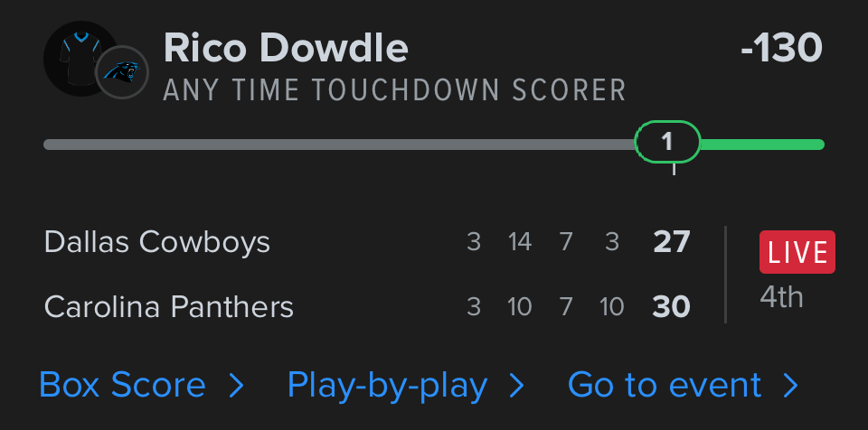Open the Box Score link
Image resolution: width=868 pixels, height=430 pixels.
(122, 386)
